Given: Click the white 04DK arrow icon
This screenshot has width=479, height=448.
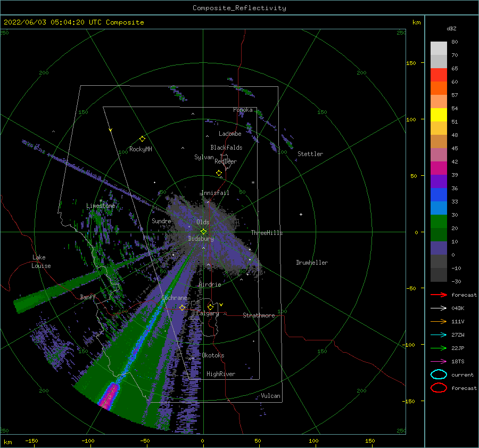Looking at the screenshot, I should (x=439, y=308).
